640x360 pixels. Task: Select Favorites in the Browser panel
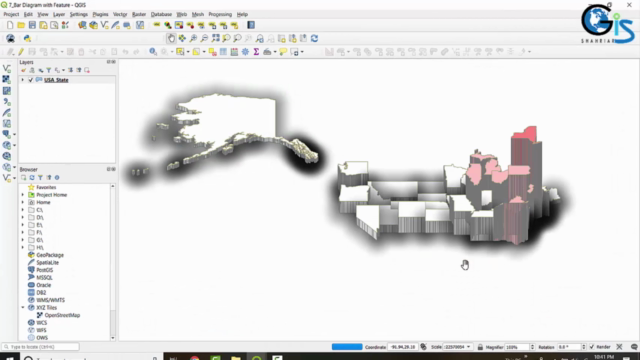point(46,187)
